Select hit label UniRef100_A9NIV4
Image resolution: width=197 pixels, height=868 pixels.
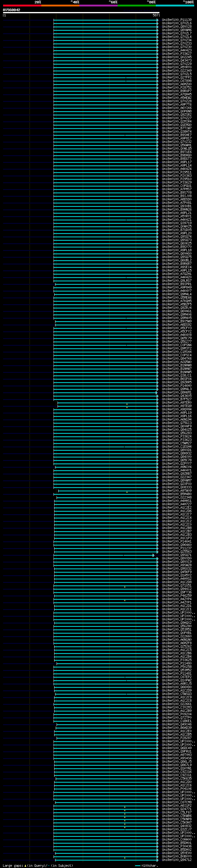click(176, 467)
